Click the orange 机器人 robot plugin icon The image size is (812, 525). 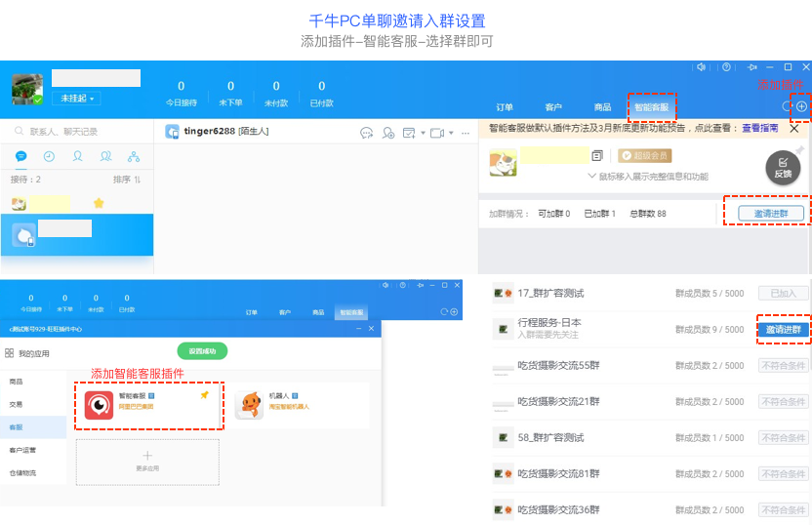(x=250, y=405)
